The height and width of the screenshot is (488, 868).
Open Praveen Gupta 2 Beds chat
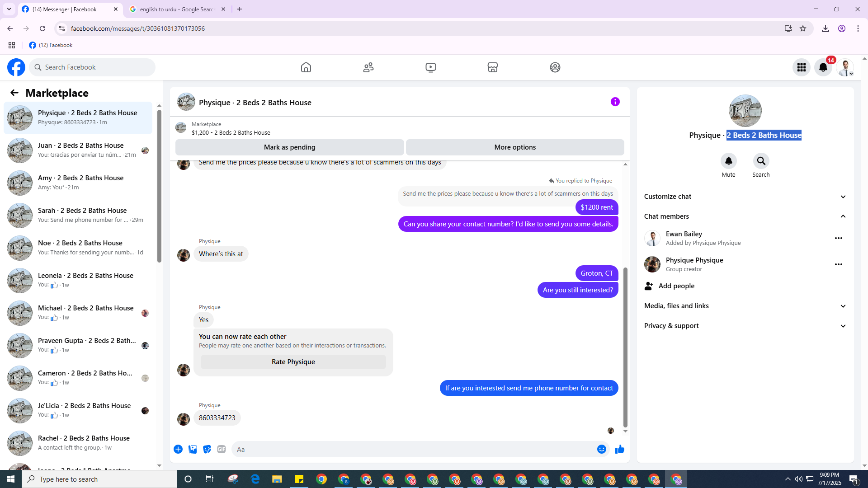tap(78, 346)
